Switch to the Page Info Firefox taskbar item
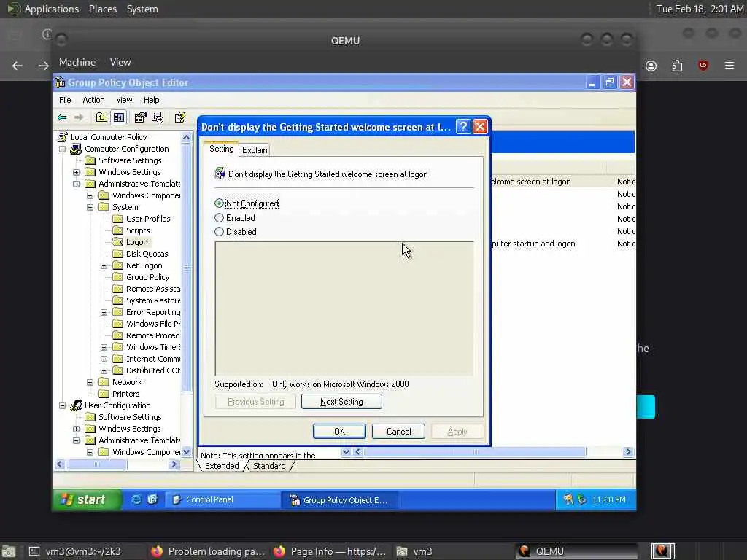Viewport: 747px width, 560px height. [330, 551]
